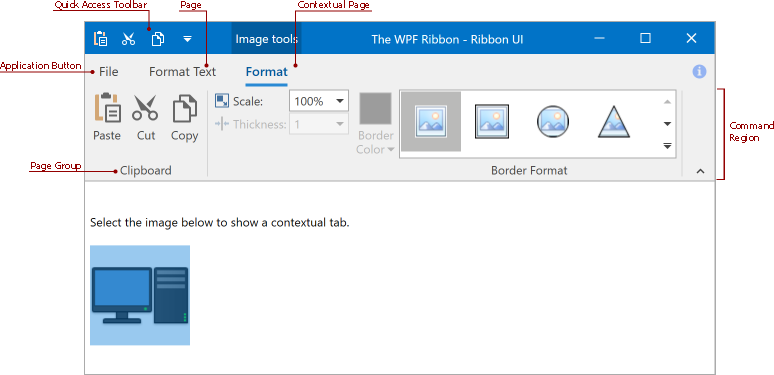Choose the triangle border format thumbnail
774x375 pixels.
point(614,121)
